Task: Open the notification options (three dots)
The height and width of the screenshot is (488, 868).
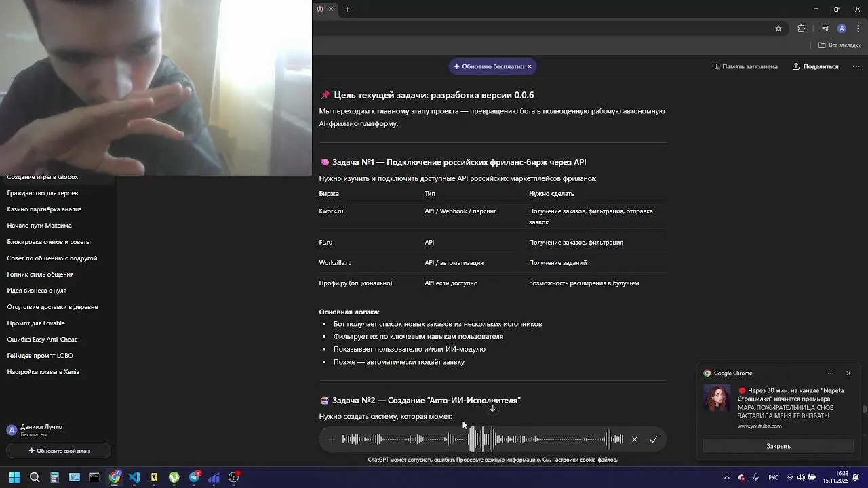Action: tap(830, 373)
